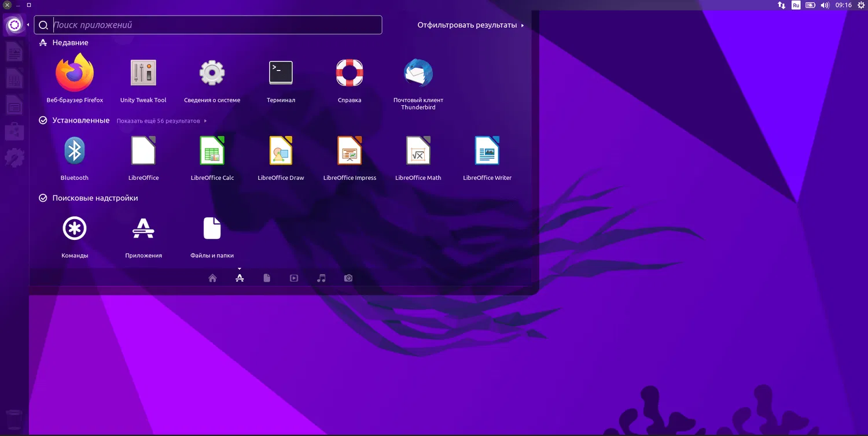The width and height of the screenshot is (868, 436).
Task: Open LibreOffice Calc in the dash
Action: pyautogui.click(x=212, y=150)
